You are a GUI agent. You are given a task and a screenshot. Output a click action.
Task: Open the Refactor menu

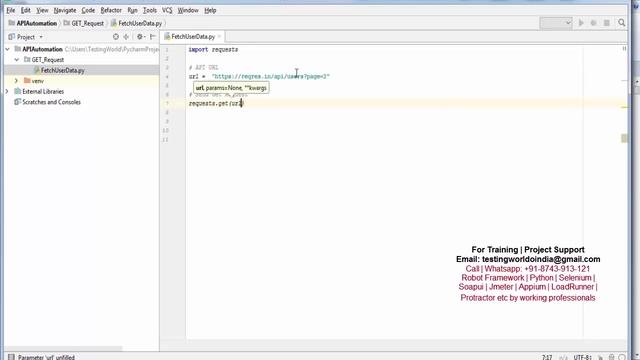[111, 10]
